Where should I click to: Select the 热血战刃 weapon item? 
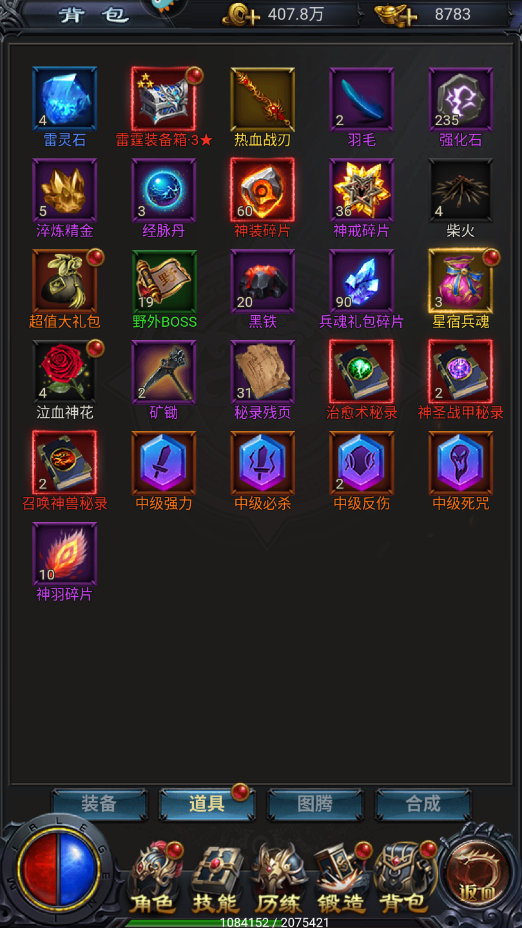263,99
